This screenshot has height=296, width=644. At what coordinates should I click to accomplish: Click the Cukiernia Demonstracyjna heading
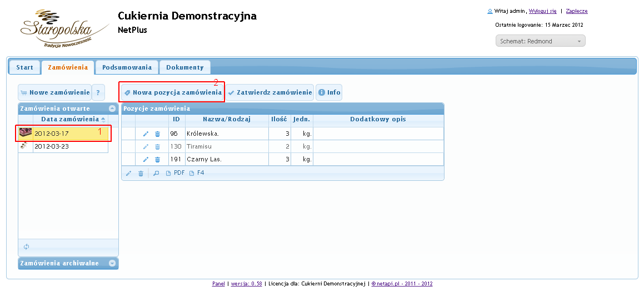[187, 16]
